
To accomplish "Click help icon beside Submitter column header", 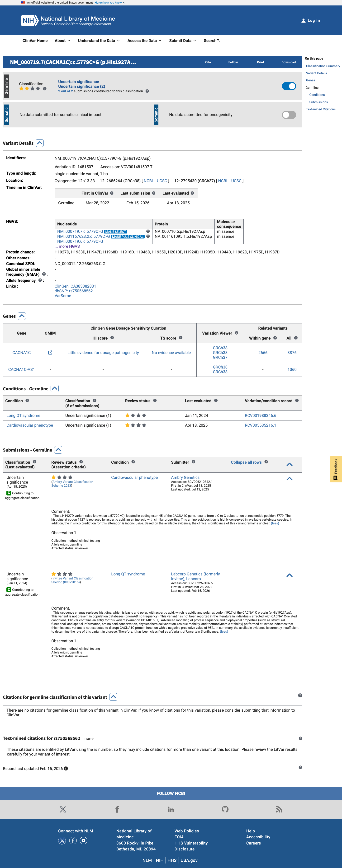I will pyautogui.click(x=193, y=462).
